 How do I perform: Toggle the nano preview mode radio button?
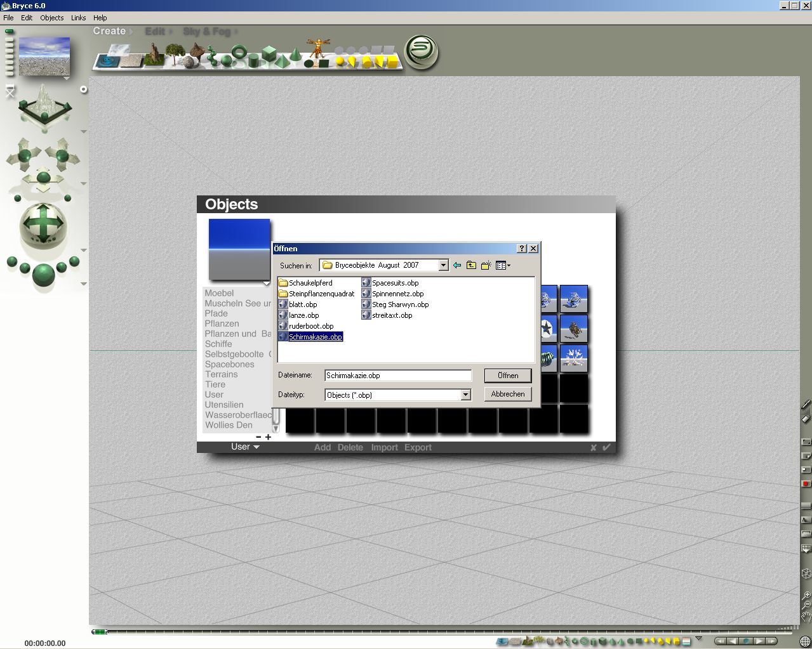83,89
